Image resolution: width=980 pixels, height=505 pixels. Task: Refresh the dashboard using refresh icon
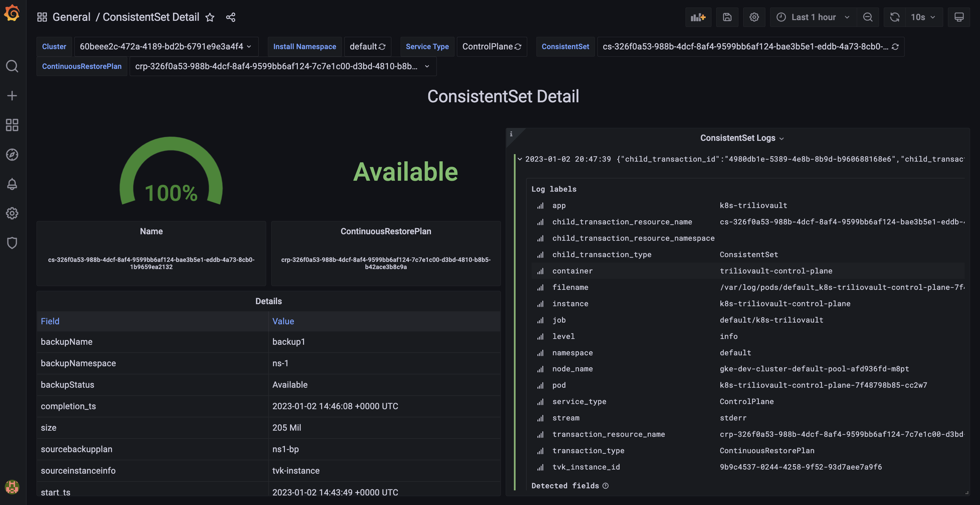pyautogui.click(x=894, y=17)
